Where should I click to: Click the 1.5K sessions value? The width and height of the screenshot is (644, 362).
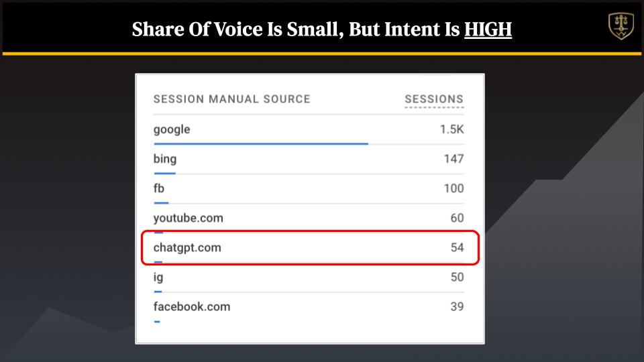point(451,129)
